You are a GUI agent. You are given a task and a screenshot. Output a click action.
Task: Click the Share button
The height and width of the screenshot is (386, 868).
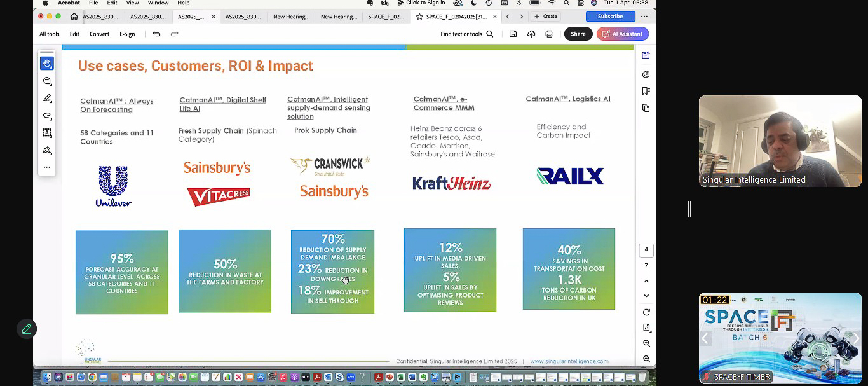click(578, 34)
